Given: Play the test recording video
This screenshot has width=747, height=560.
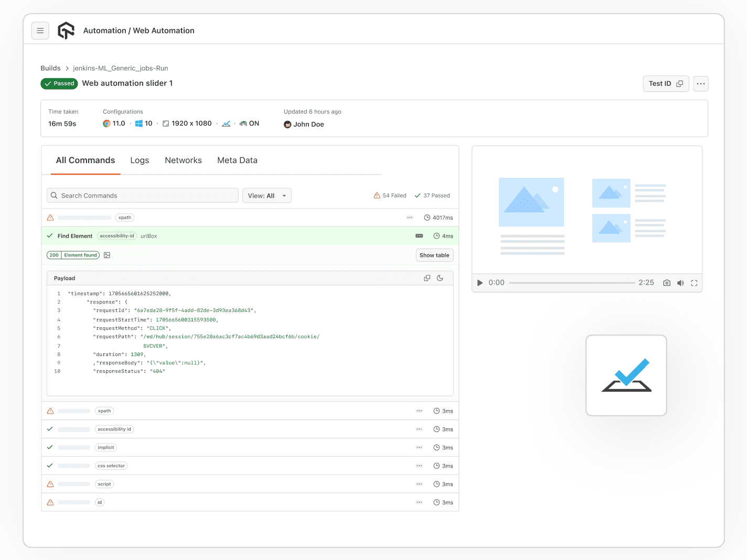Looking at the screenshot, I should 479,283.
